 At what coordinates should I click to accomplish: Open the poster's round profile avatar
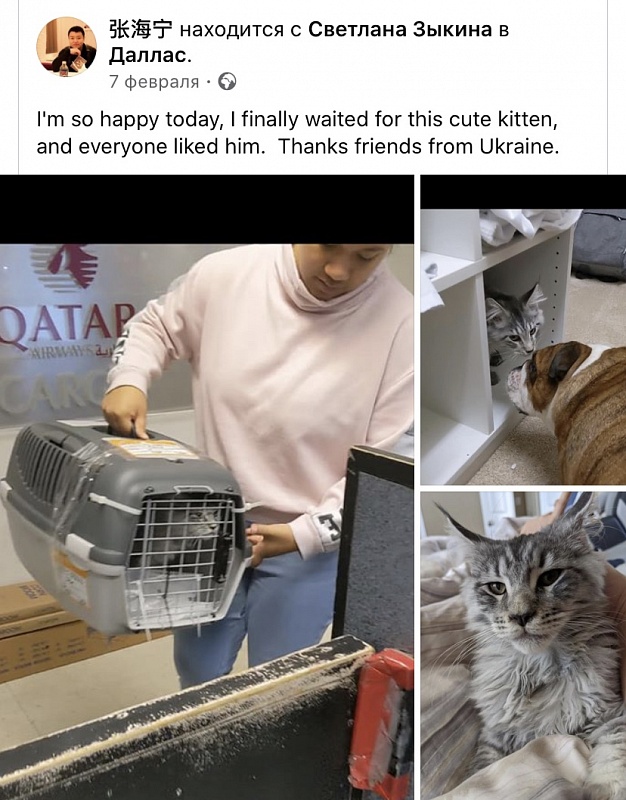(66, 47)
